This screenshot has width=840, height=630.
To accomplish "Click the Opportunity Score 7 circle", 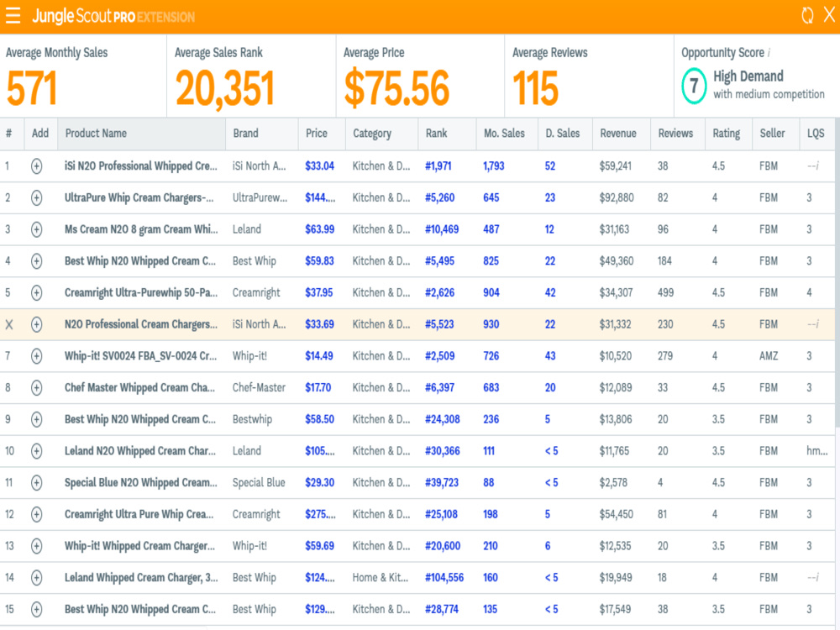I will click(694, 86).
